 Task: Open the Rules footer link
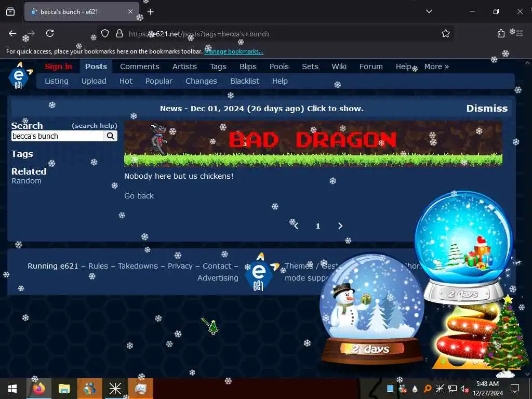click(98, 266)
